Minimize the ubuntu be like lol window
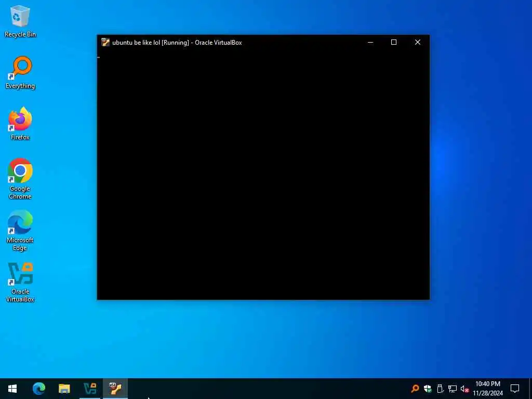Screen dimensions: 532x399 370,43
